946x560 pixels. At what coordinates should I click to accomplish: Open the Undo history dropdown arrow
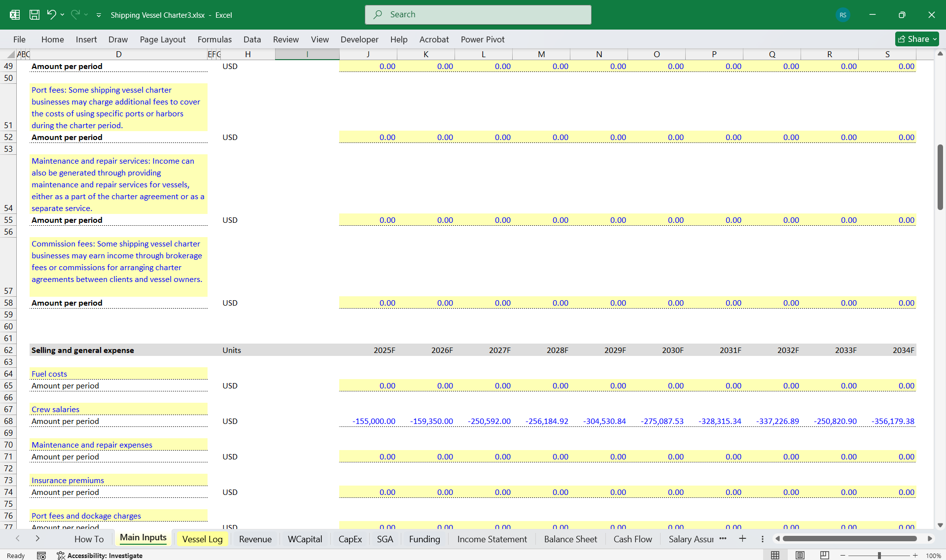[63, 15]
